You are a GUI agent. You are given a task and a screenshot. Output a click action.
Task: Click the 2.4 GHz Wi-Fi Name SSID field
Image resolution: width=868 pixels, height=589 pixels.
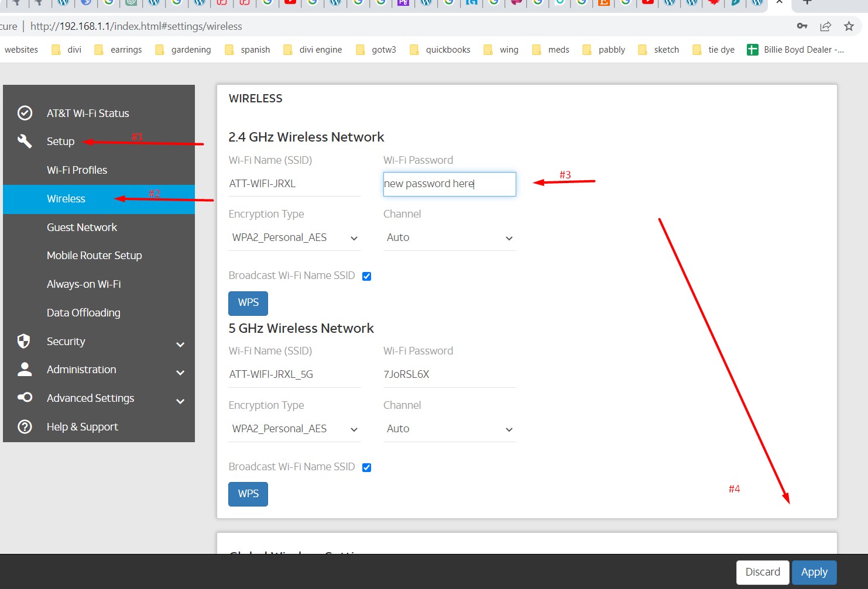[294, 184]
